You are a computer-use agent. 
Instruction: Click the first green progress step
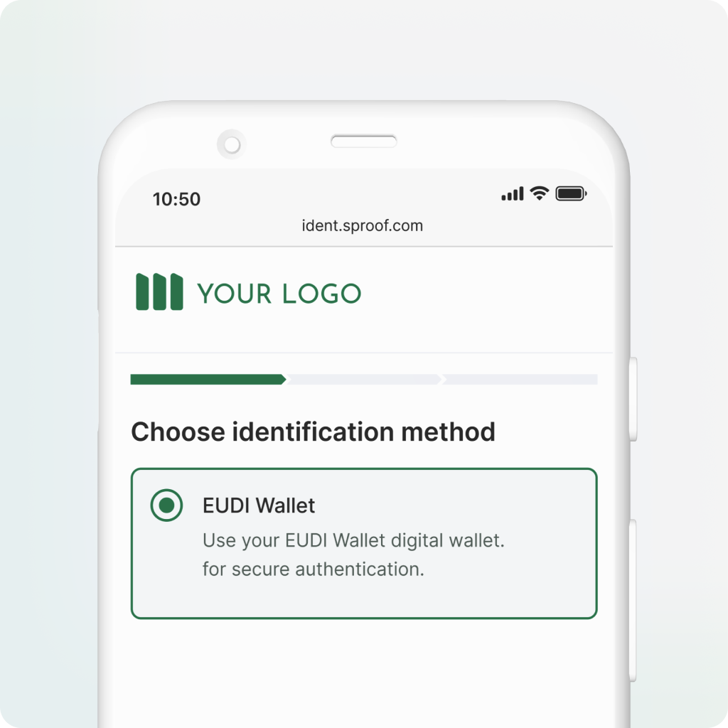point(208,380)
